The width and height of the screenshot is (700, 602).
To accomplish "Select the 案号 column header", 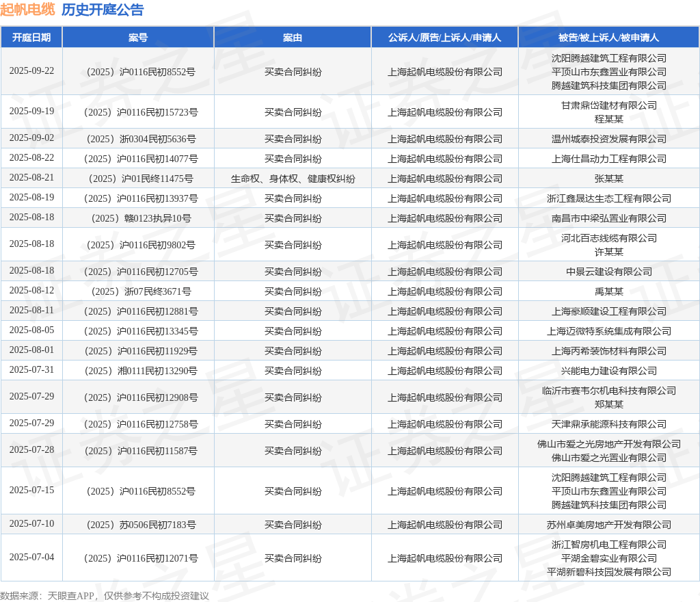I will point(138,38).
